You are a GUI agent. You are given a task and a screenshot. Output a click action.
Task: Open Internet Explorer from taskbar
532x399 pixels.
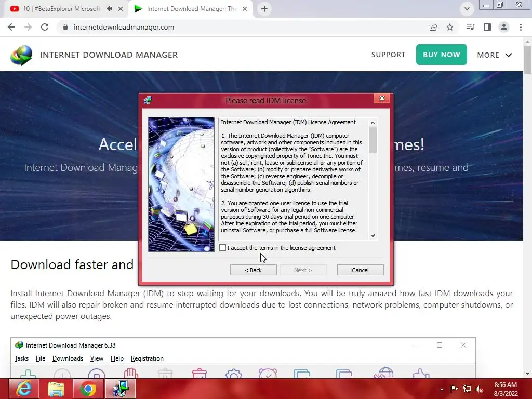click(24, 389)
